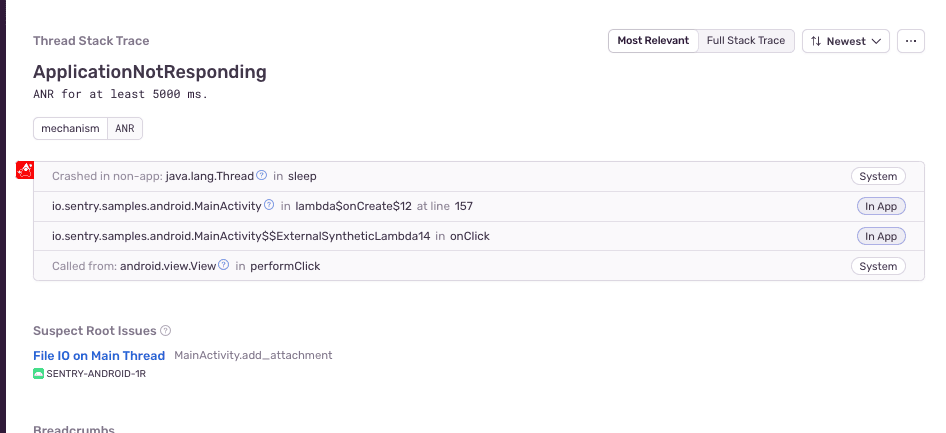Click In App badge on the onClick frame
The height and width of the screenshot is (433, 946).
(880, 236)
